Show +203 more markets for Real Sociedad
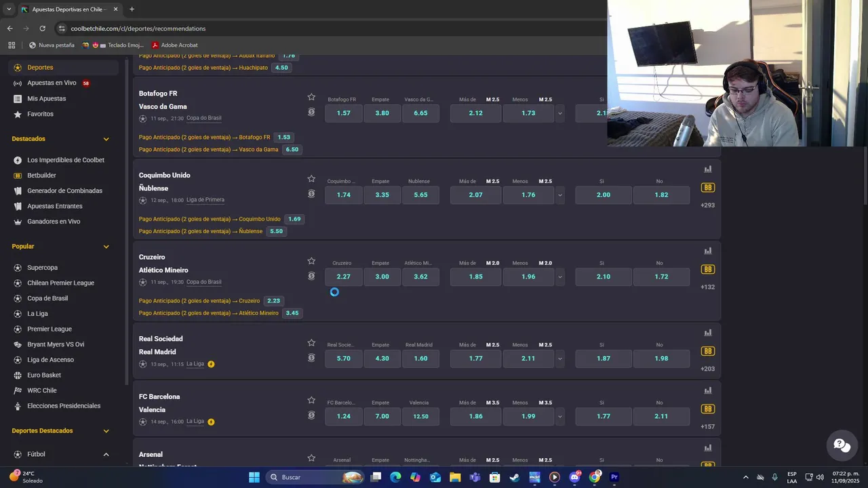The width and height of the screenshot is (868, 488). pyautogui.click(x=707, y=369)
